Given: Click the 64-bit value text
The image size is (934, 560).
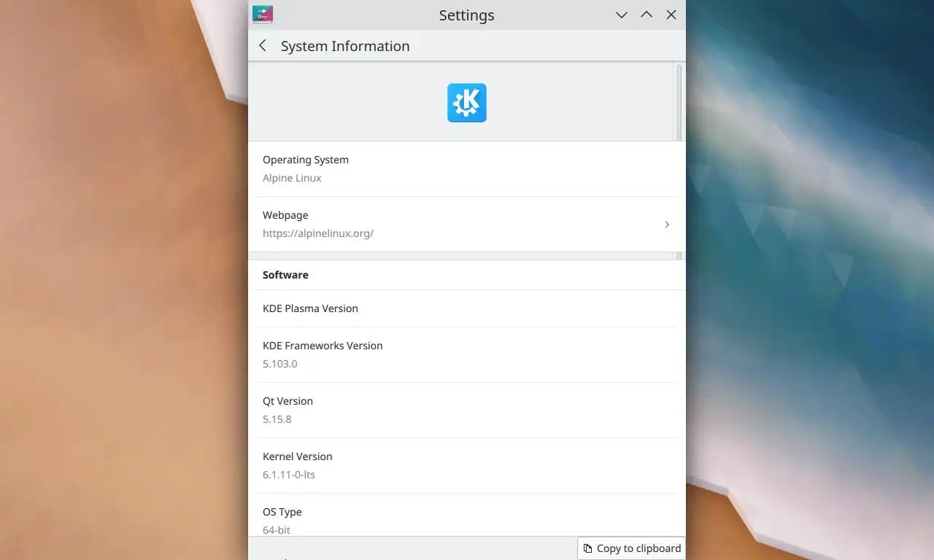Looking at the screenshot, I should (x=277, y=530).
